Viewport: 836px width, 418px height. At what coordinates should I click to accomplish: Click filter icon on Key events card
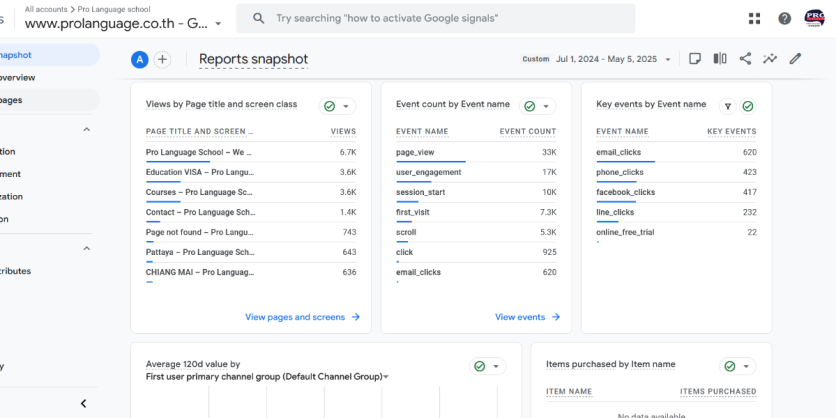[728, 107]
